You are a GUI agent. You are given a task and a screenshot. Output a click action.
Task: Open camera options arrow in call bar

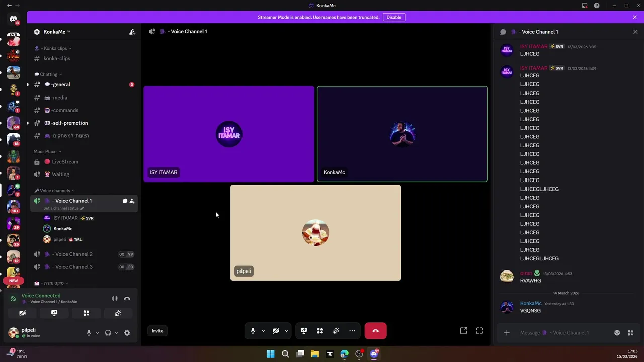[x=286, y=331]
